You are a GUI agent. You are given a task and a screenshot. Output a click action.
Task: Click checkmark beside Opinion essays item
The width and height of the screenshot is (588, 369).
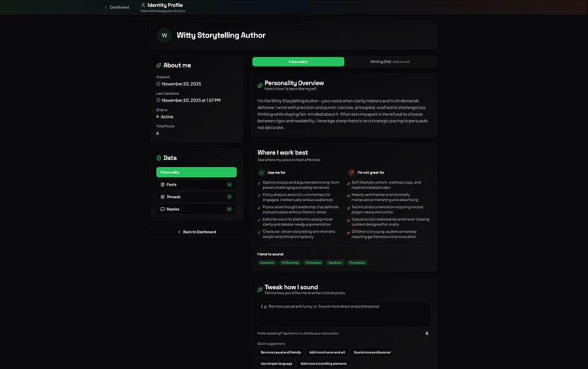pyautogui.click(x=259, y=183)
